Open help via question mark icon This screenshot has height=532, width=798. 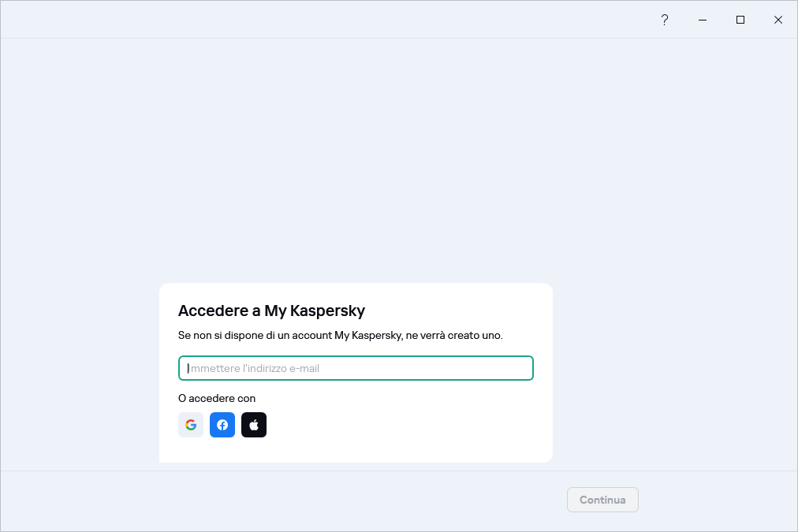(664, 20)
